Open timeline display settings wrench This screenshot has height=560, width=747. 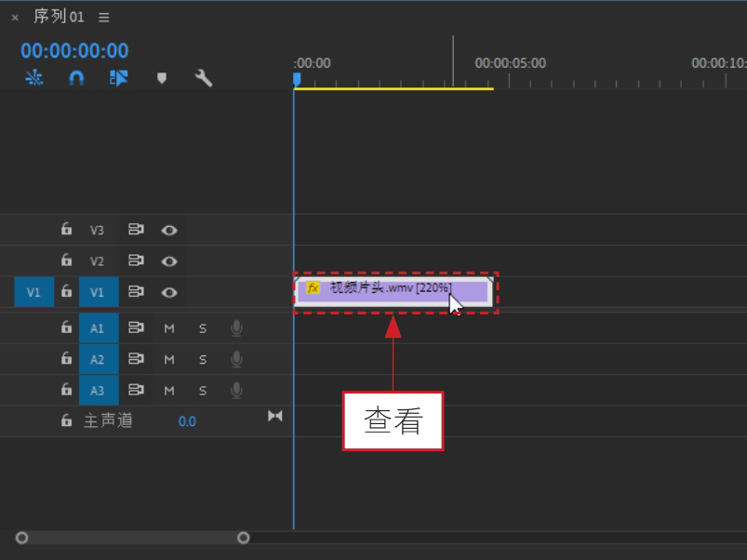pos(204,77)
